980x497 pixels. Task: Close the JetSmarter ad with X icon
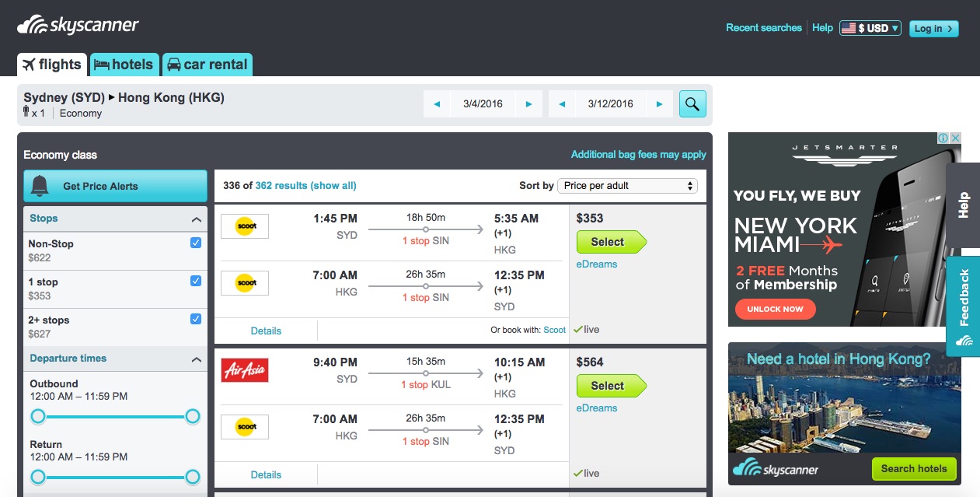956,138
